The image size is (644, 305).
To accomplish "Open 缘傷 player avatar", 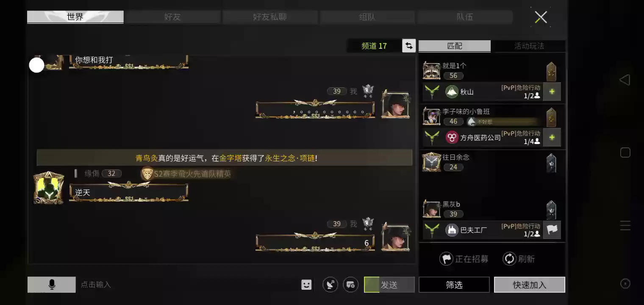I will point(49,188).
